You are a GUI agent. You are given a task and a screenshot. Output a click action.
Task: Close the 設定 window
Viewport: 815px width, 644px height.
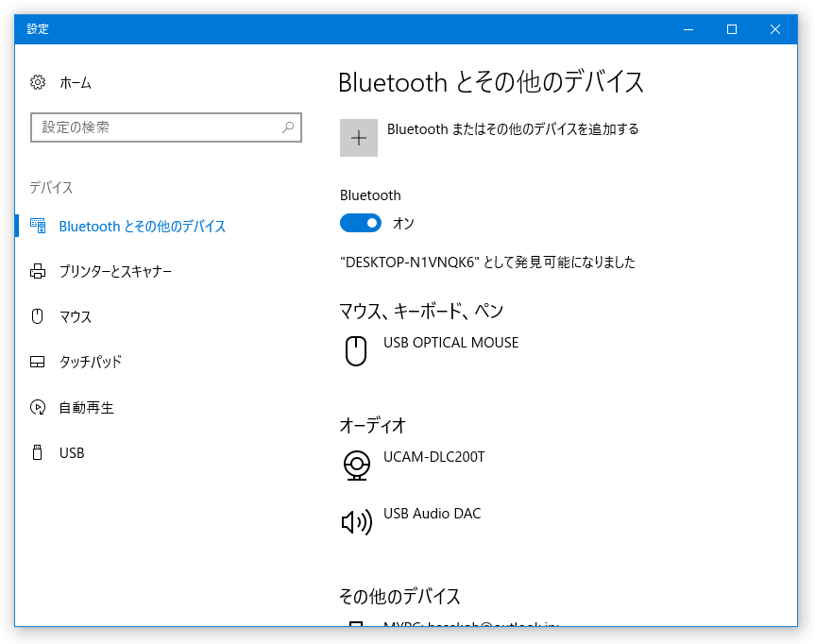[775, 29]
